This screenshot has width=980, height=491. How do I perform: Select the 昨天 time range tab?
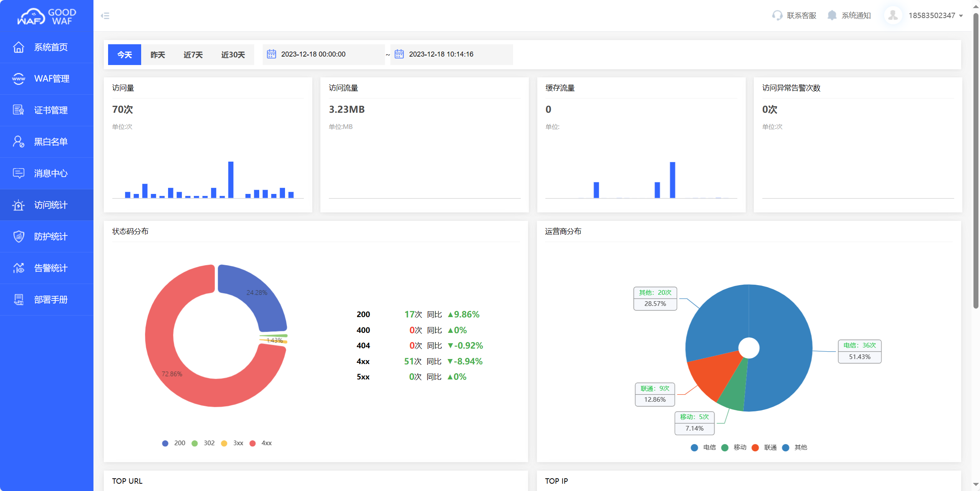(x=158, y=55)
